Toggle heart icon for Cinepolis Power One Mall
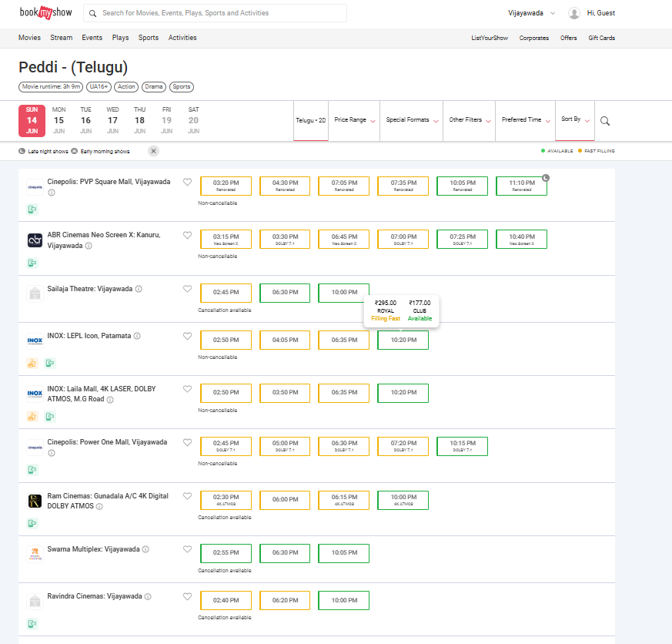Viewport: 672px width, 644px height. [x=187, y=442]
